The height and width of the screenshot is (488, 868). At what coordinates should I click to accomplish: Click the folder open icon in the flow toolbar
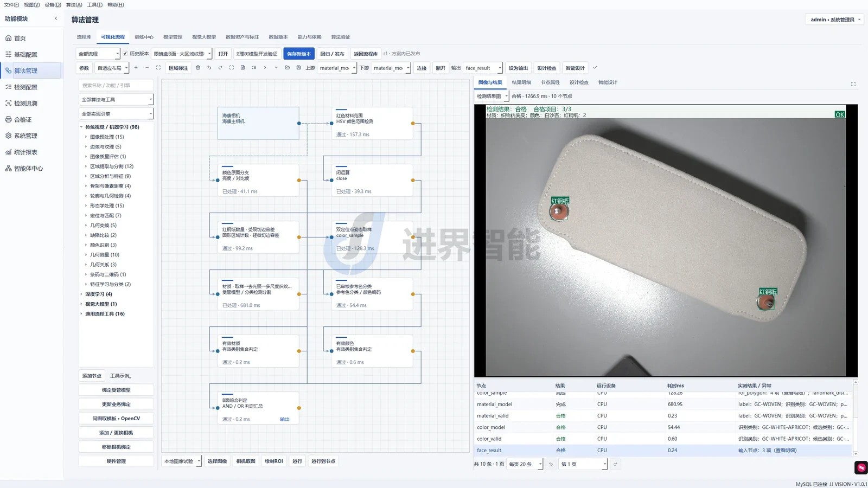[x=288, y=68]
